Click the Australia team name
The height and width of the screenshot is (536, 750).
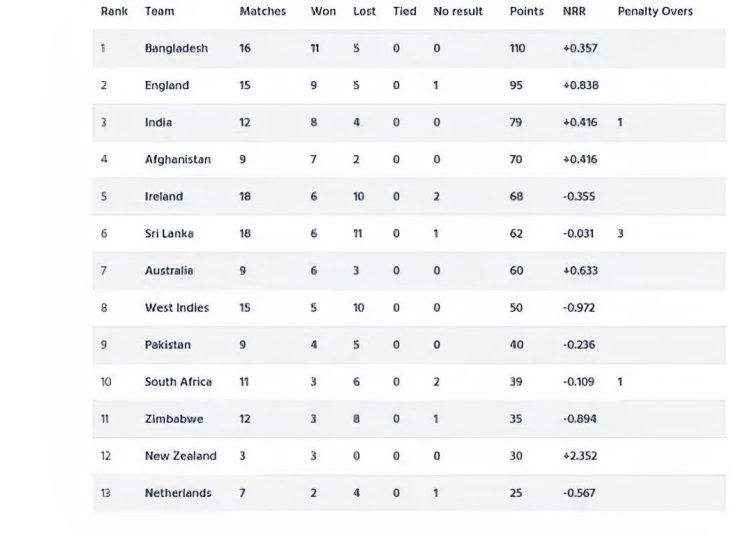click(169, 271)
